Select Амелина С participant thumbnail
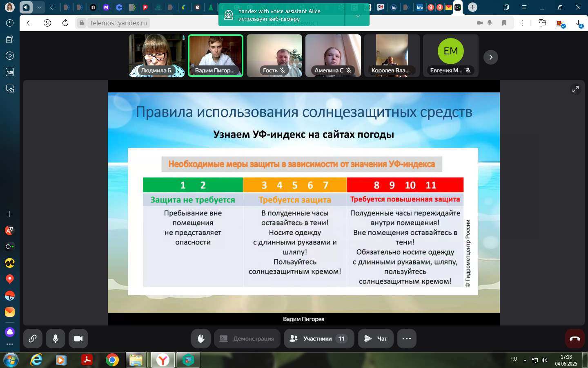The width and height of the screenshot is (588, 368). 333,56
